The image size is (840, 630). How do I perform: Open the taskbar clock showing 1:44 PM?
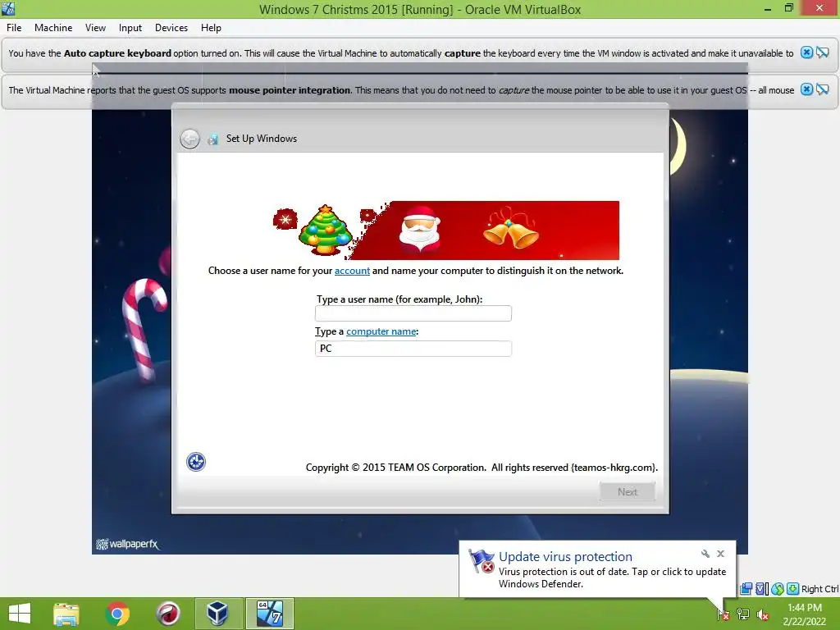804,614
